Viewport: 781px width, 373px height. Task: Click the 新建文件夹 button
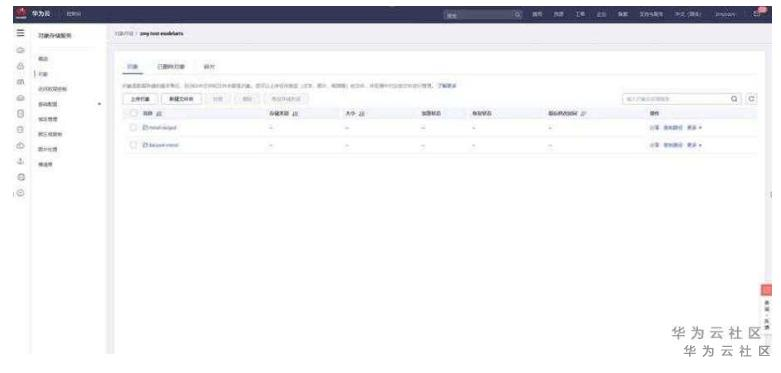(x=181, y=99)
